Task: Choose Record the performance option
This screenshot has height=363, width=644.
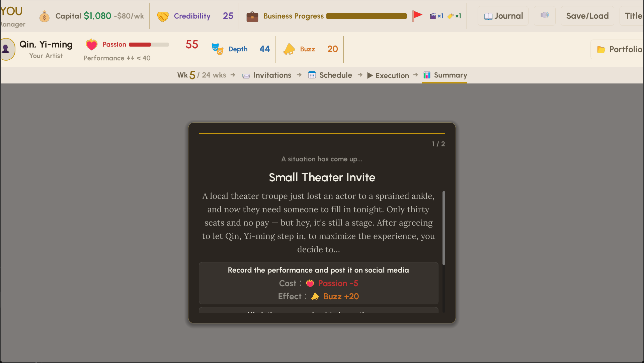Action: (x=318, y=283)
